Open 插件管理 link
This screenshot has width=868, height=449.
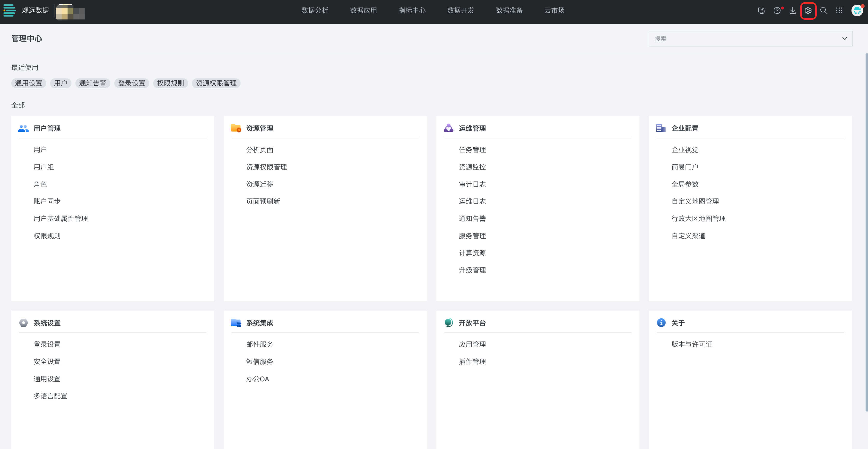472,362
